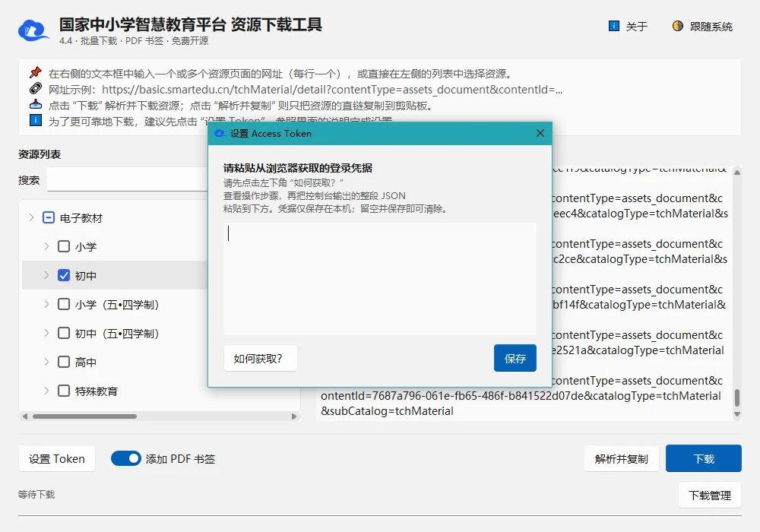Click 等待下载 status text
This screenshot has height=532, width=760.
coord(36,494)
